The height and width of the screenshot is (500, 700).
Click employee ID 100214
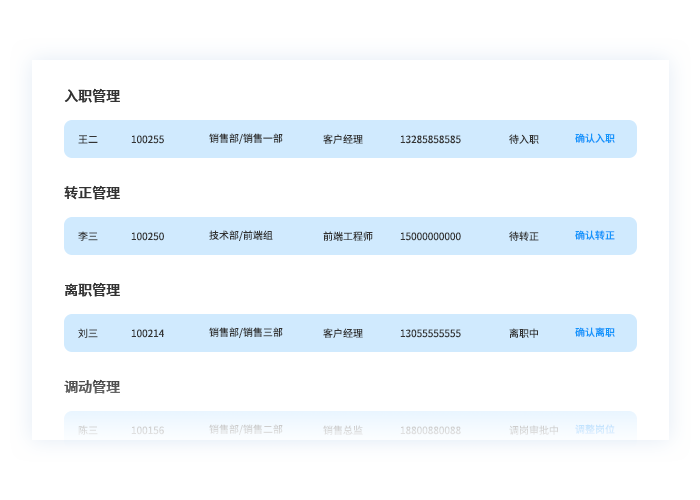(x=147, y=333)
